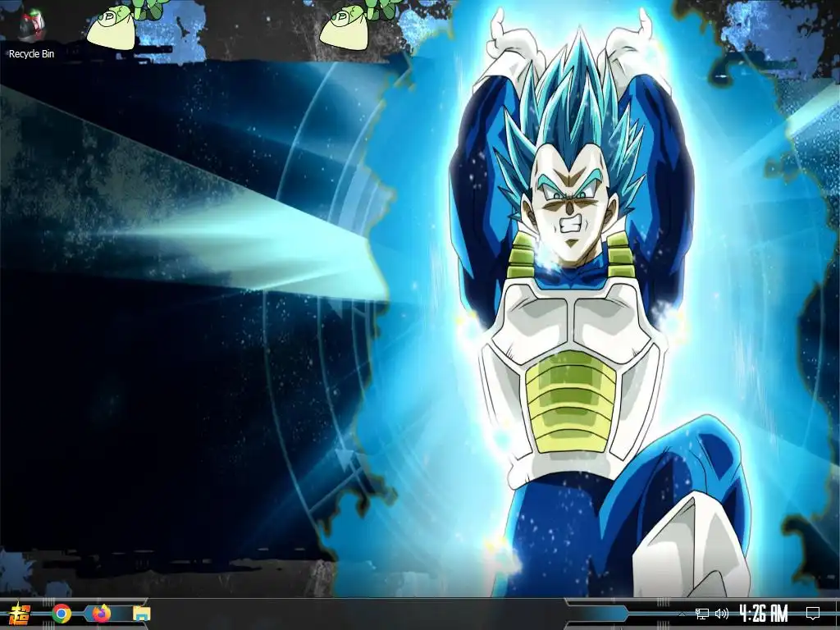Open the 4:26 AM clock
Screen dimensions: 840x630
tap(764, 614)
